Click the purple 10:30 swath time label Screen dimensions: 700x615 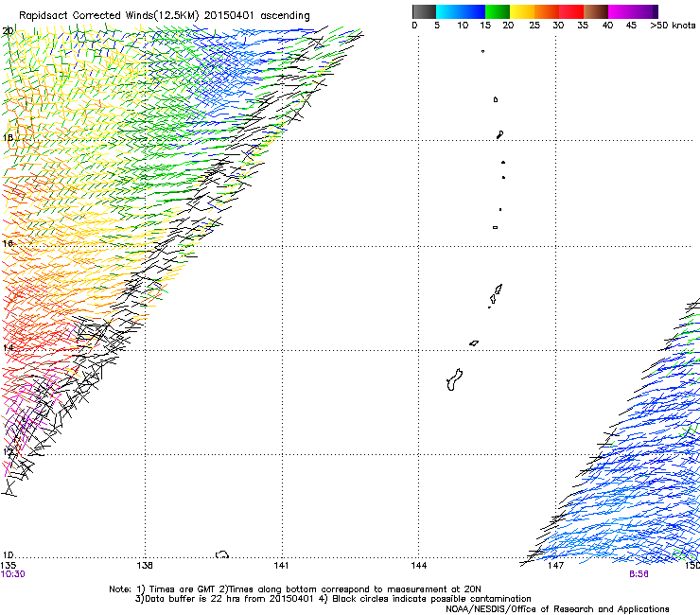pos(13,574)
